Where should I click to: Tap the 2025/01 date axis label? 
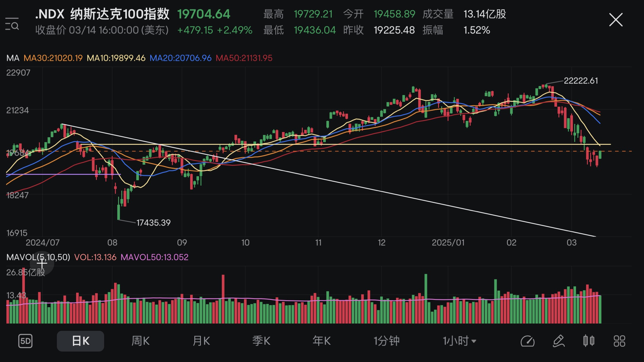(448, 243)
